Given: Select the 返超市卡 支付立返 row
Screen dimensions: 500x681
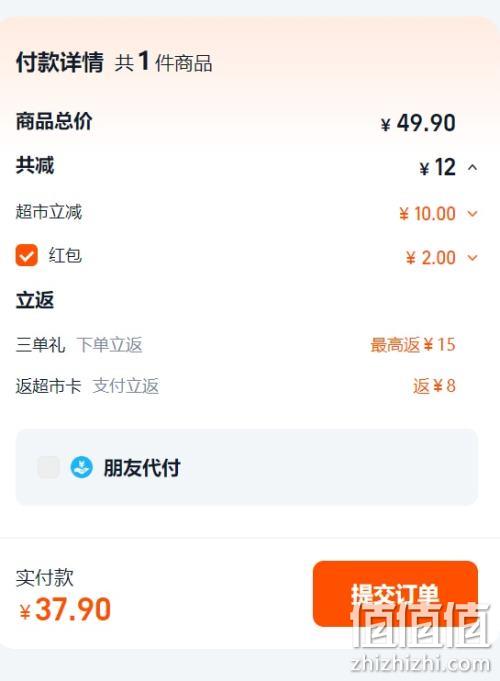Looking at the screenshot, I should [x=236, y=386].
